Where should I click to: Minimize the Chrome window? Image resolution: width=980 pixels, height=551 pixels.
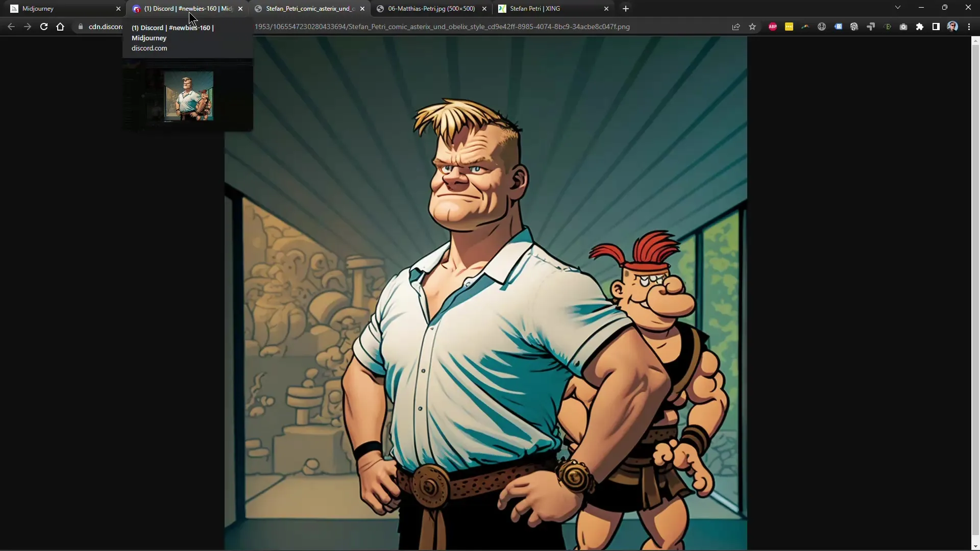(x=921, y=8)
